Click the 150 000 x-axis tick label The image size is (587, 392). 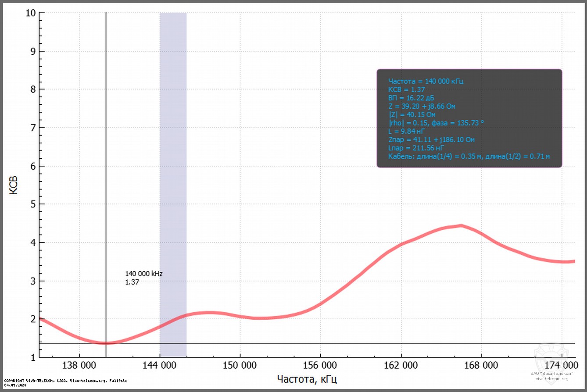point(240,365)
